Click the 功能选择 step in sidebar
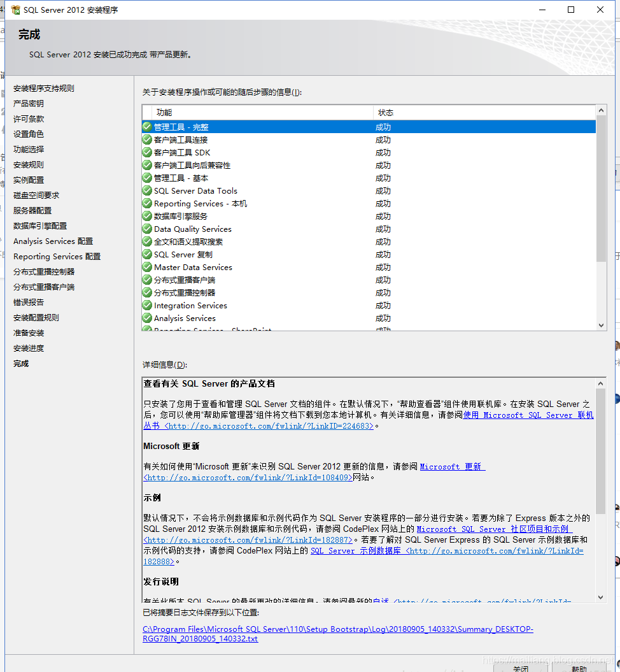 tap(28, 149)
